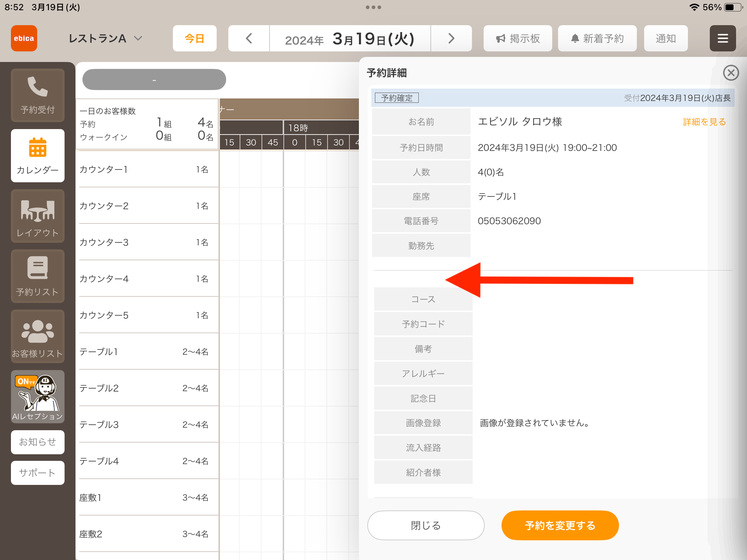Viewport: 747px width, 560px height.
Task: Select the カレンダー calendar view
Action: pyautogui.click(x=38, y=156)
